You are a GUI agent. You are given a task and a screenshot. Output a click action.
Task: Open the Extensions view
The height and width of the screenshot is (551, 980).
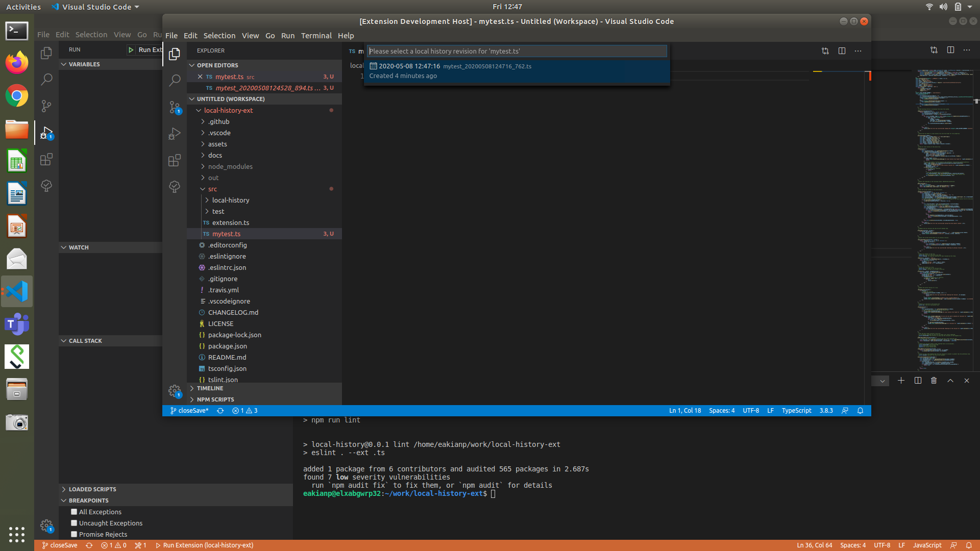click(175, 160)
